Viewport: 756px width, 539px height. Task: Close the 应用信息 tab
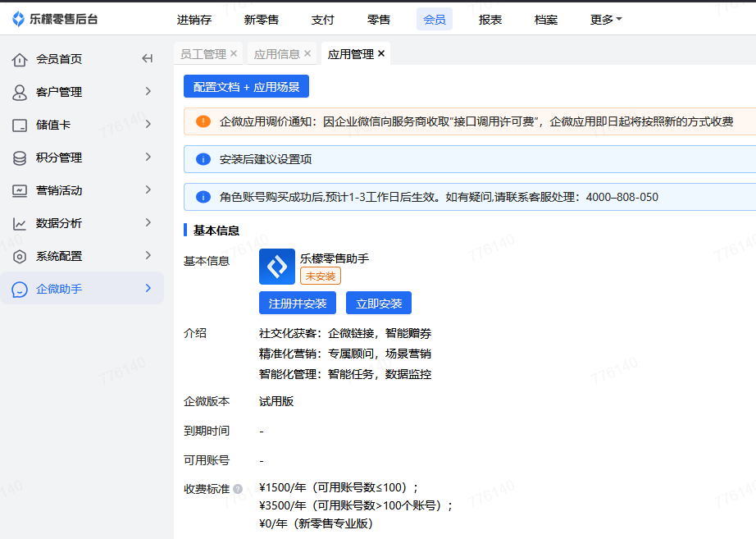(x=307, y=53)
